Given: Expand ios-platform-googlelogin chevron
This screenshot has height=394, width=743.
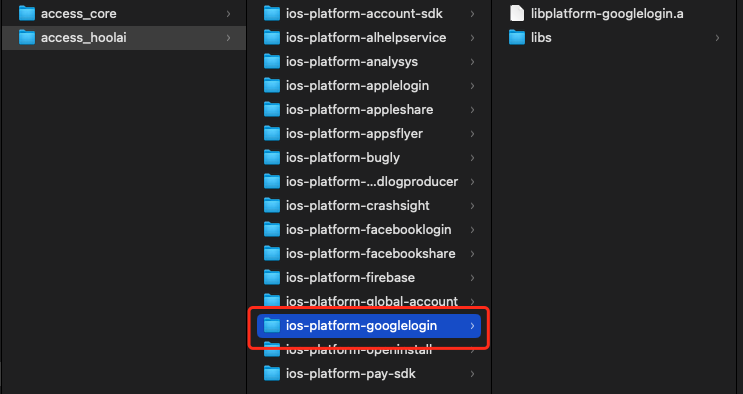Looking at the screenshot, I should [472, 326].
